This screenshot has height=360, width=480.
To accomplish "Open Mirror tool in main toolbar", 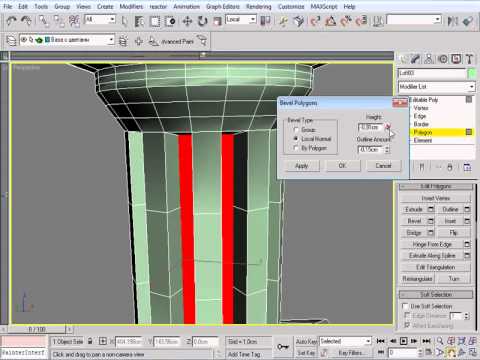I will click(x=452, y=21).
